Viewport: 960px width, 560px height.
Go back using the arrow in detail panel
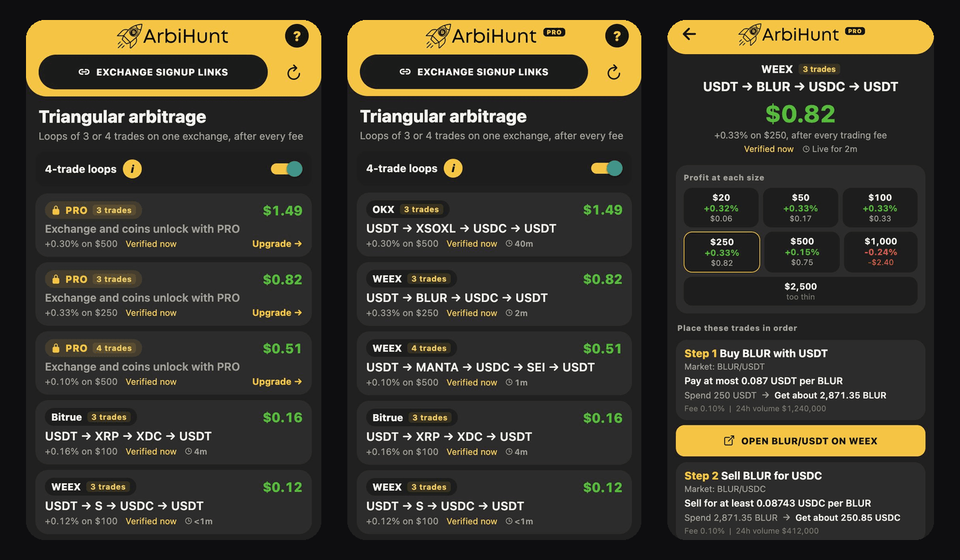coord(689,34)
